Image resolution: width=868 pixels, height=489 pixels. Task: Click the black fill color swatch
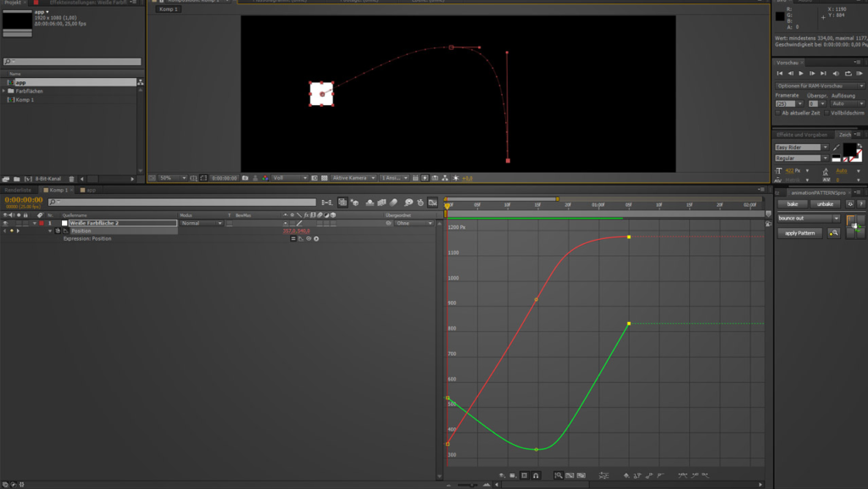[x=849, y=149]
